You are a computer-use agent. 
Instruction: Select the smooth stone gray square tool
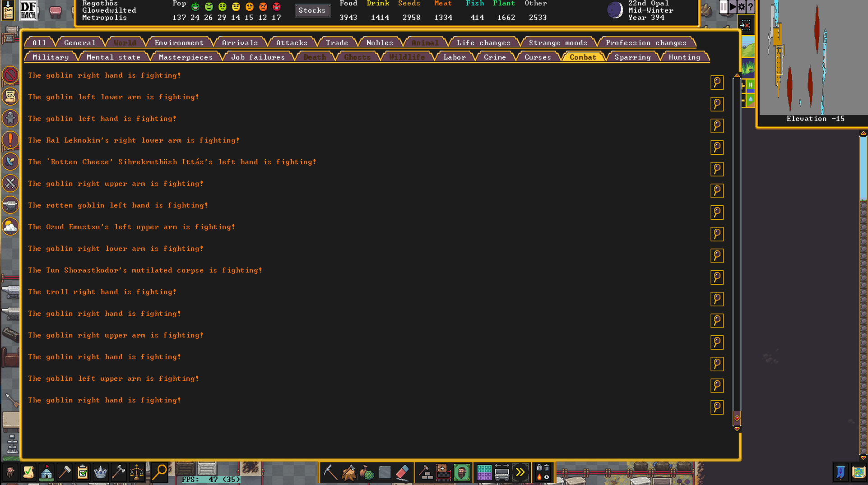tap(385, 472)
